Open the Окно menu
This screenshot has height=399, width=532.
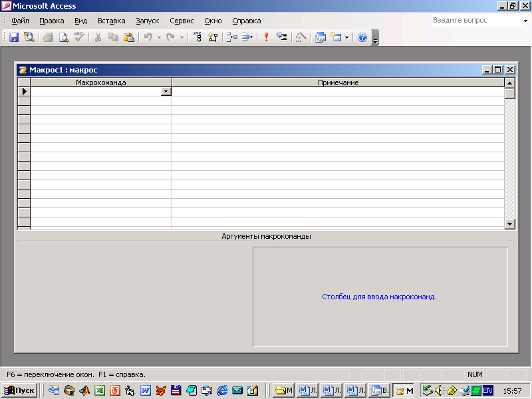[213, 21]
